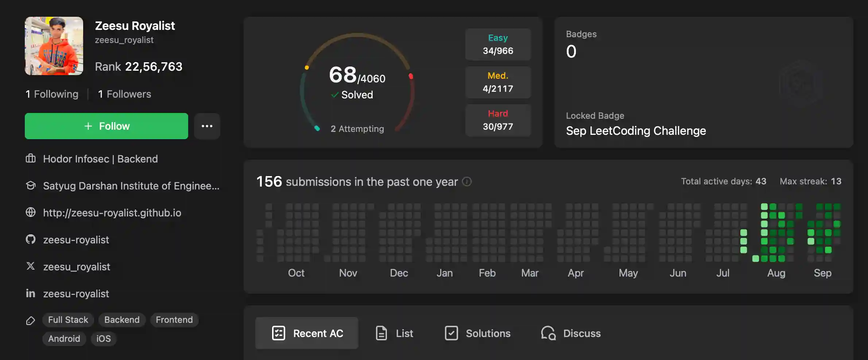Viewport: 868px width, 360px height.
Task: Click the solved problems progress ring
Action: click(x=357, y=83)
